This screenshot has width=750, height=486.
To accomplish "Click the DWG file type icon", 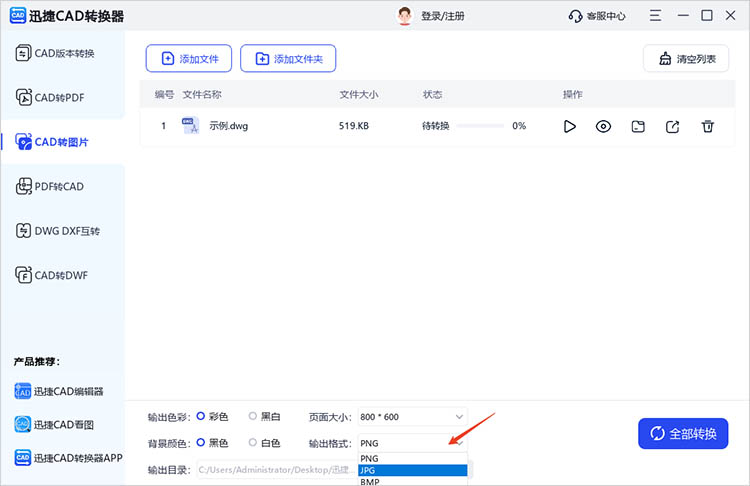I will [190, 126].
